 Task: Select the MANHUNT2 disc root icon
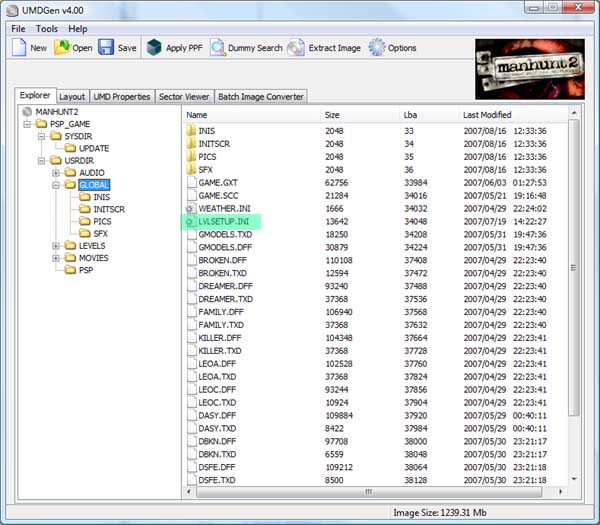pyautogui.click(x=27, y=112)
